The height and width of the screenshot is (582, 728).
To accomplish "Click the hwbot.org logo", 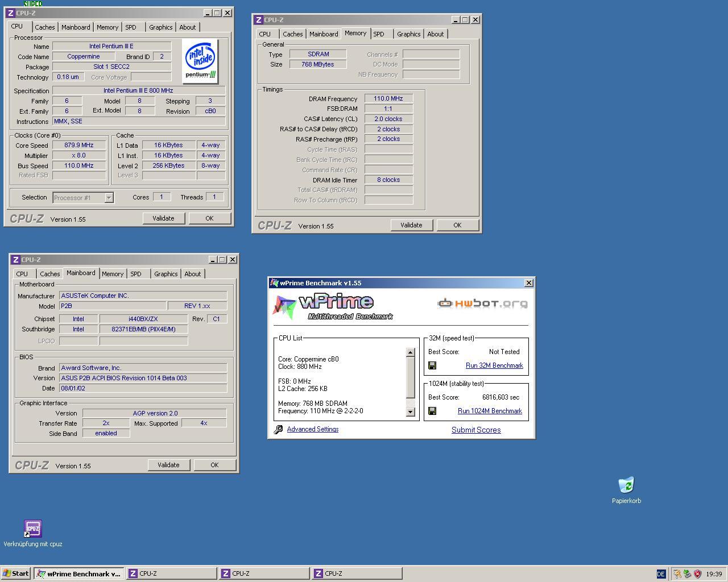I will point(482,303).
